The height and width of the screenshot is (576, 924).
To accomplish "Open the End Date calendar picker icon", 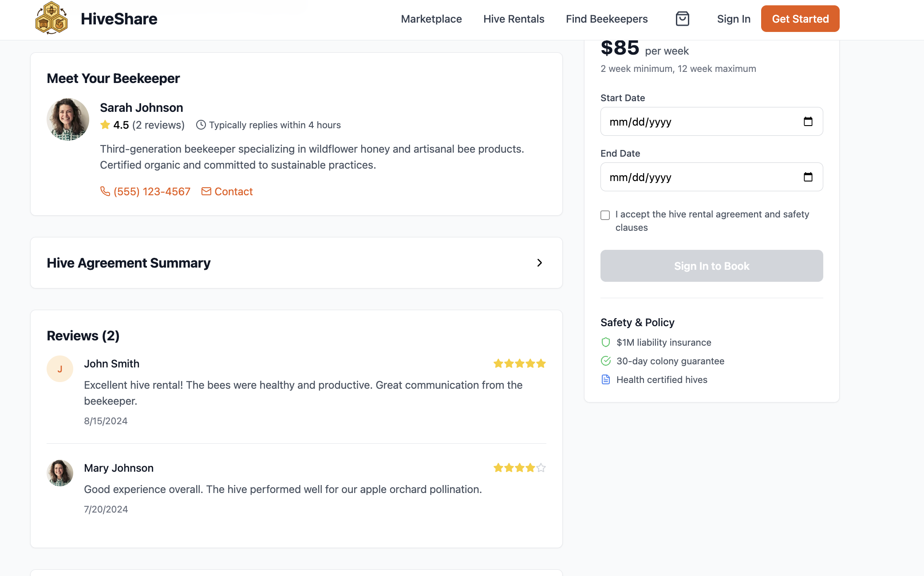I will pyautogui.click(x=808, y=177).
